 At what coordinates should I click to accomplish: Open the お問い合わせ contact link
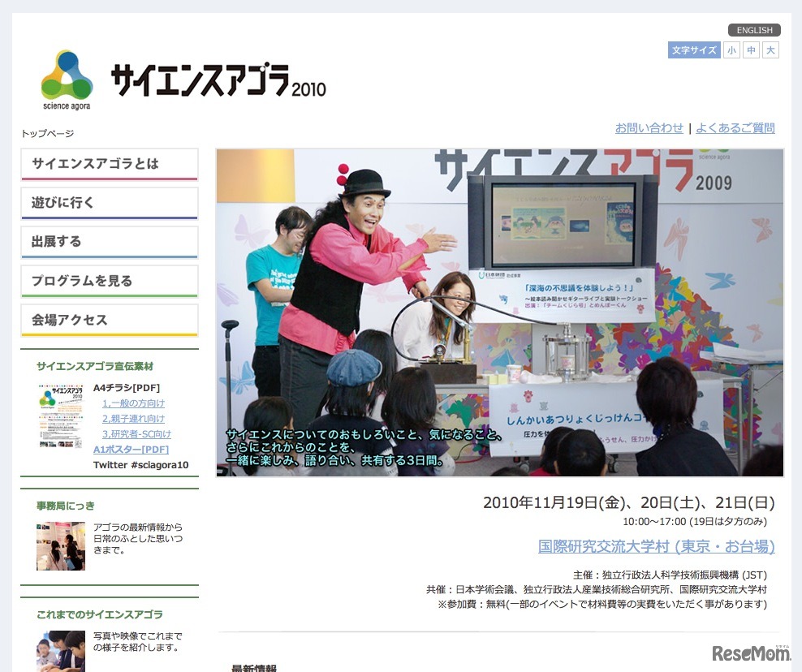click(649, 127)
